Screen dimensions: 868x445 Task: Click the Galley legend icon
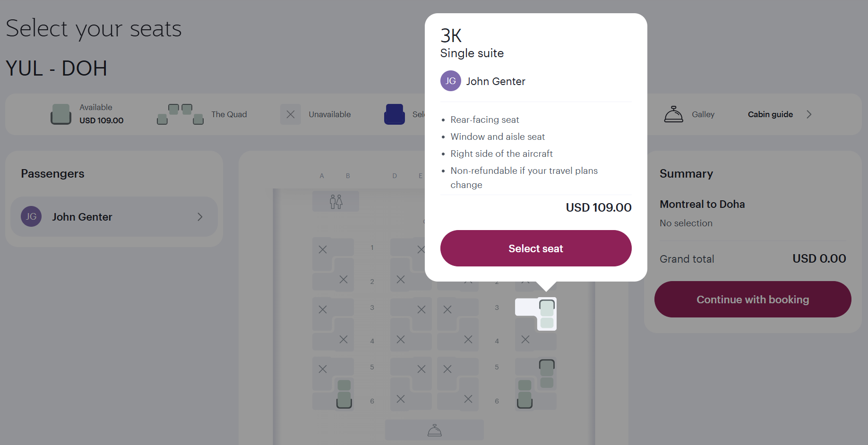[x=674, y=114]
